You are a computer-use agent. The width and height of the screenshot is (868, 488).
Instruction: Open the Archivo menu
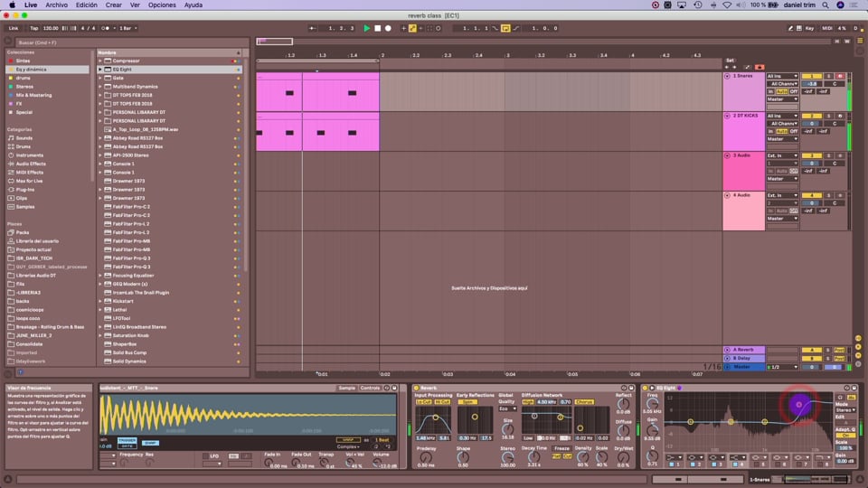tap(56, 5)
